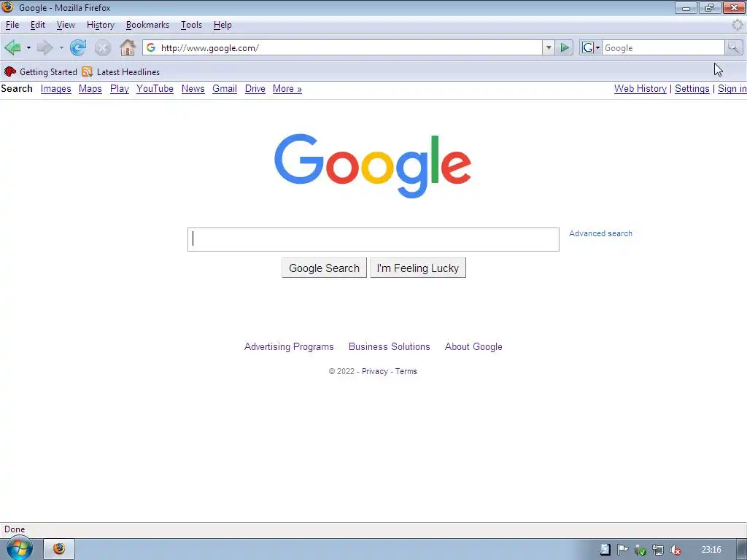
Task: Open the YouTube link
Action: pyautogui.click(x=155, y=89)
